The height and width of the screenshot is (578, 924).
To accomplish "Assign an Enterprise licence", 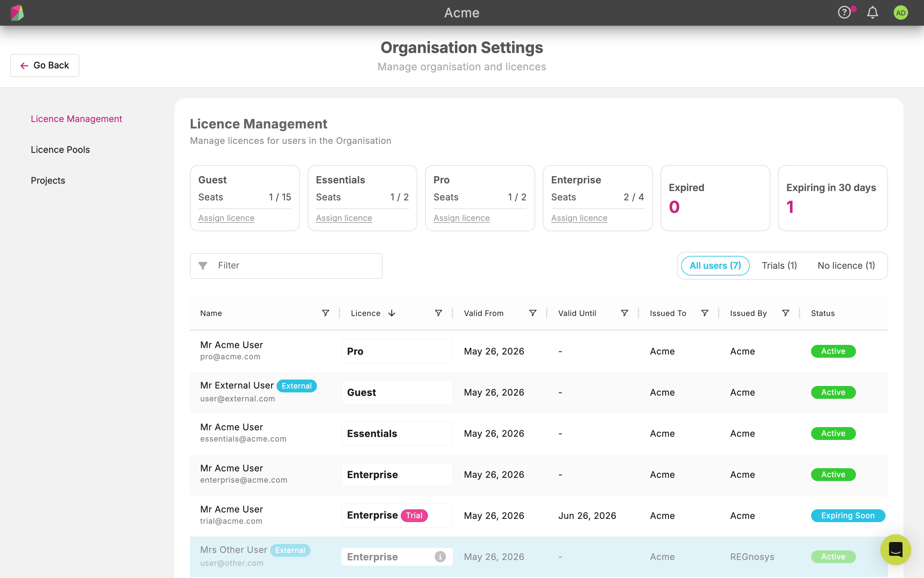I will point(579,218).
